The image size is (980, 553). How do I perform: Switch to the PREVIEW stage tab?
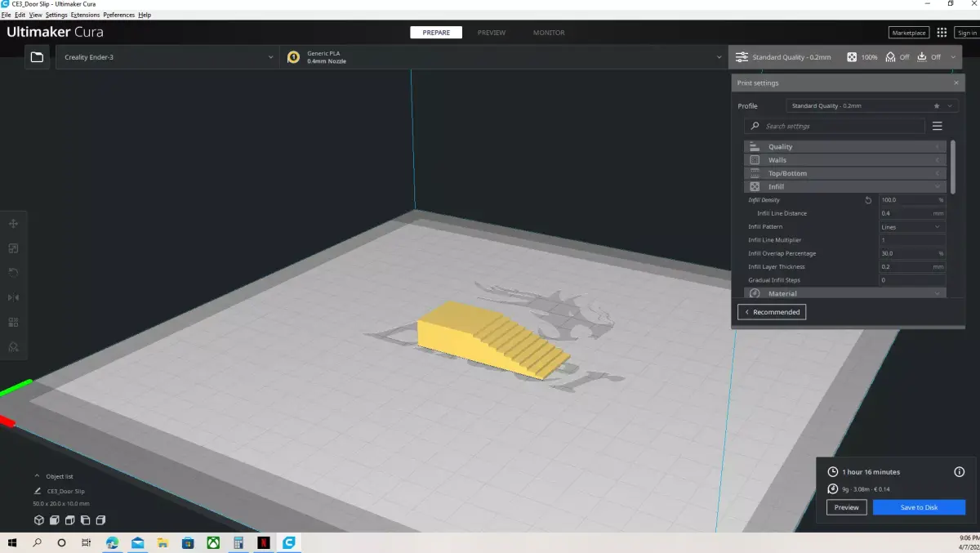[492, 33]
